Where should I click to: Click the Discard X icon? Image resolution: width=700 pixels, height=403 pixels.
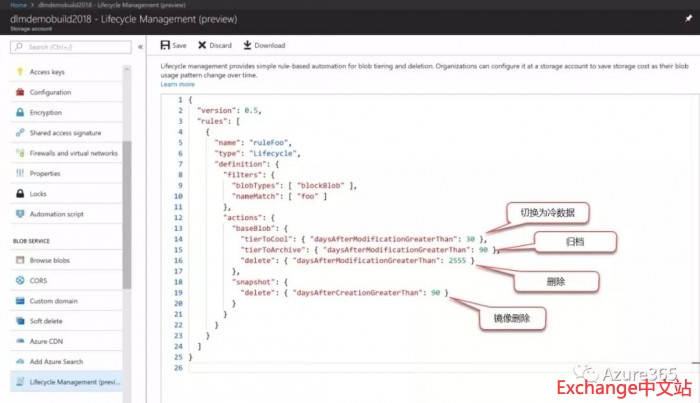[203, 45]
